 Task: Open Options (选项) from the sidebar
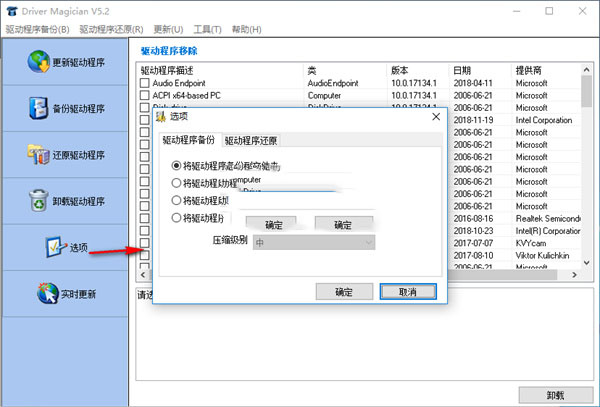pos(52,247)
